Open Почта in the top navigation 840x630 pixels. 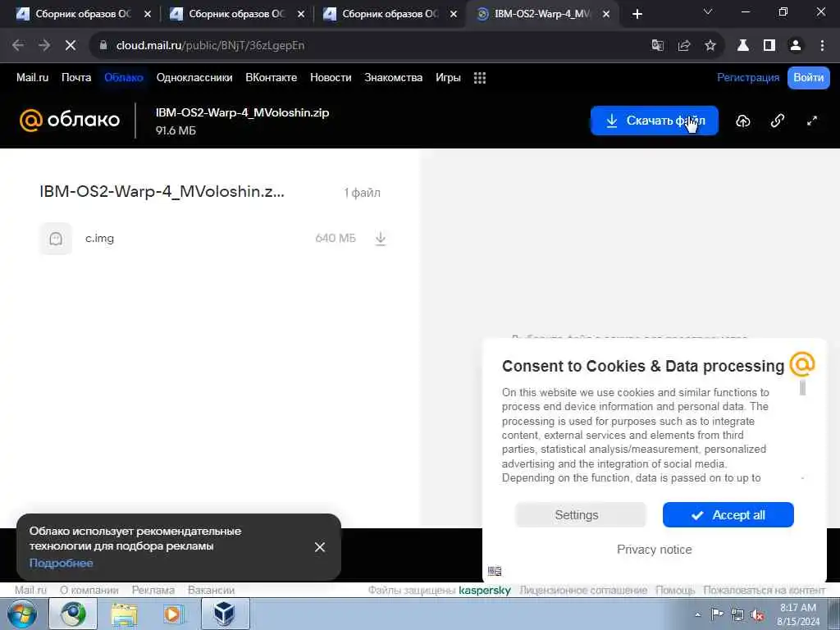click(76, 78)
